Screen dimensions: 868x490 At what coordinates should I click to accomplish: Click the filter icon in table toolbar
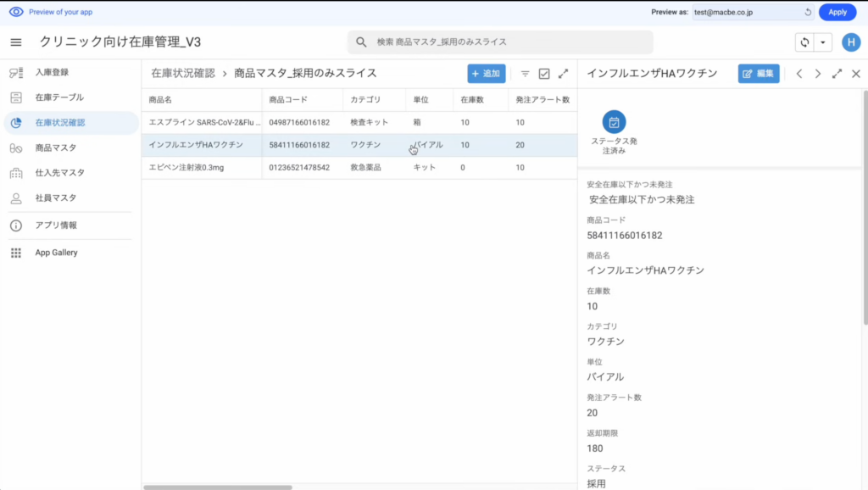[x=525, y=74]
